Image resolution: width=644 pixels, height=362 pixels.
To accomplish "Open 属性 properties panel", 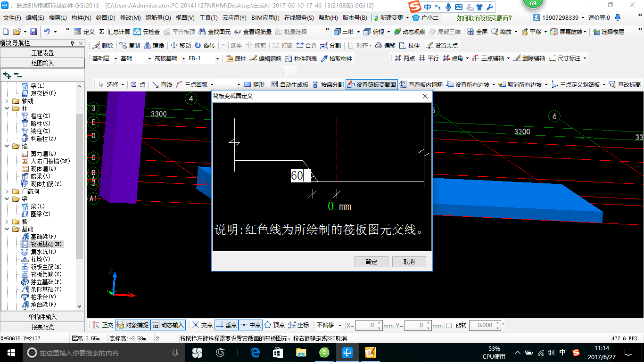I will [236, 59].
